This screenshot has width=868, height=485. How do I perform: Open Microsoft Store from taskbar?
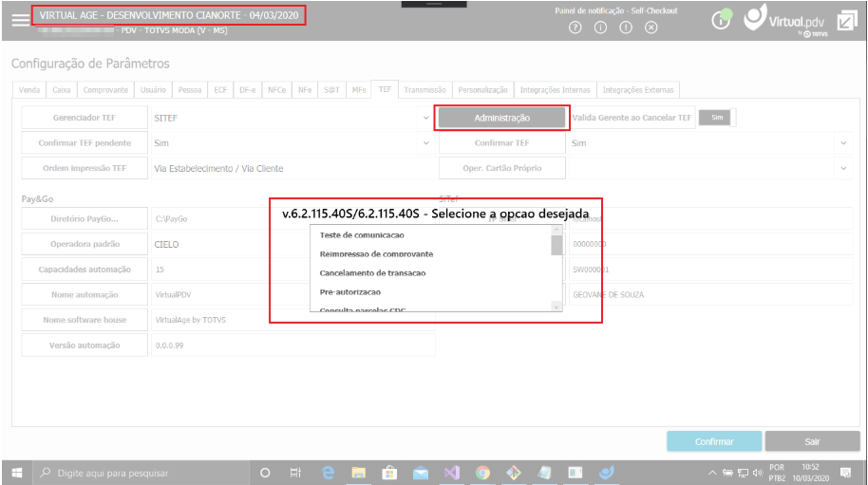(389, 473)
